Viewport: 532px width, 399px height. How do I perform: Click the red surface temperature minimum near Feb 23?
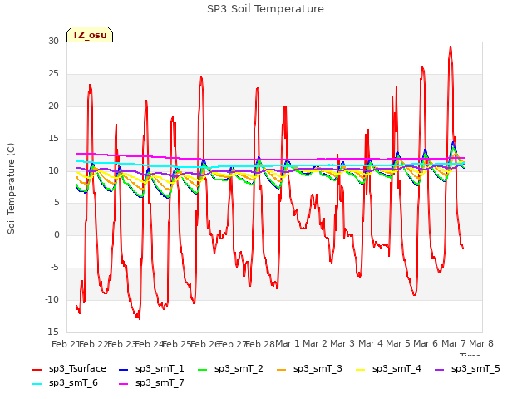(x=139, y=318)
